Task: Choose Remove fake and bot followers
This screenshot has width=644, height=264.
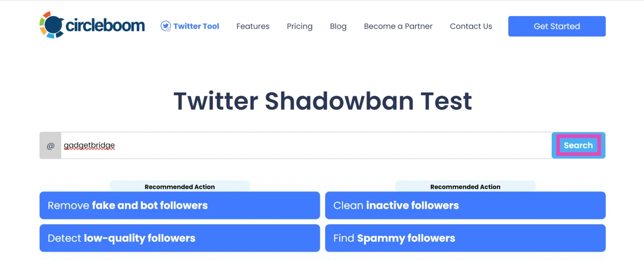Action: pyautogui.click(x=179, y=205)
